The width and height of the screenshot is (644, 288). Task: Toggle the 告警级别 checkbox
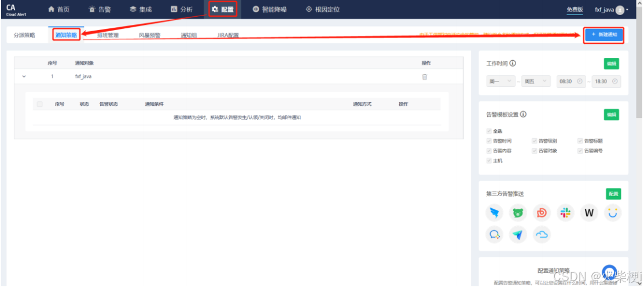(x=534, y=141)
